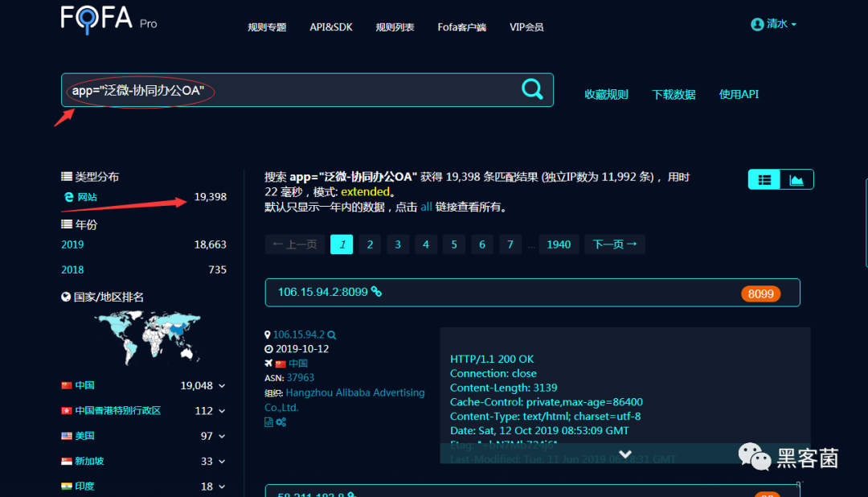Switch to list view icon
The width and height of the screenshot is (868, 497).
point(764,179)
